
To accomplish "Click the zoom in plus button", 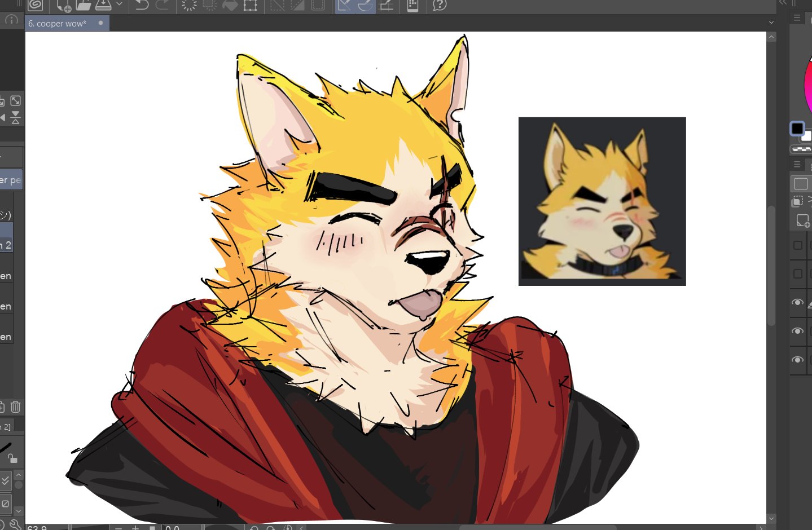I will (135, 528).
